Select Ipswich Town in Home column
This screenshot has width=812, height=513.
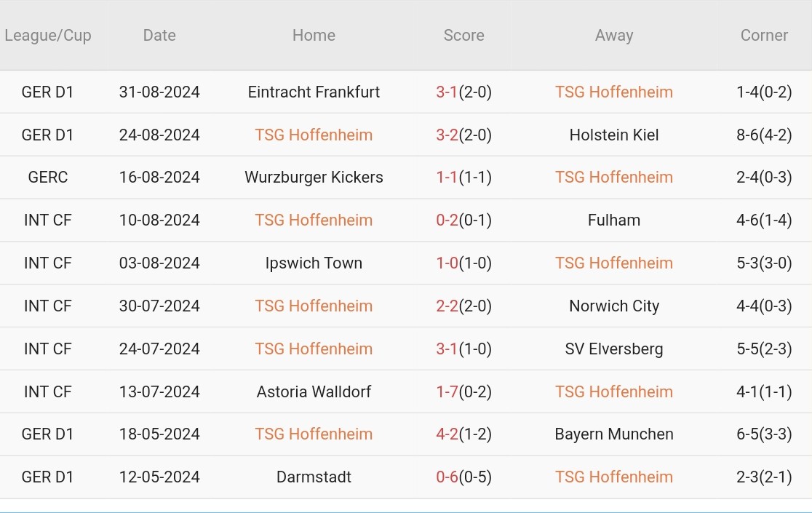click(314, 263)
